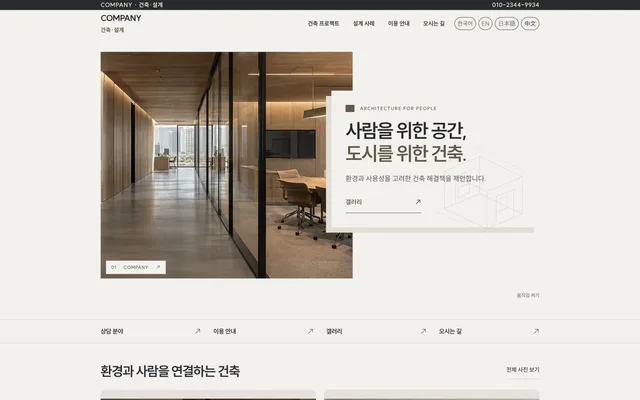Click the text 환경과 사용성을 고려한 건축 해결책을 제안합니다.

(x=416, y=178)
